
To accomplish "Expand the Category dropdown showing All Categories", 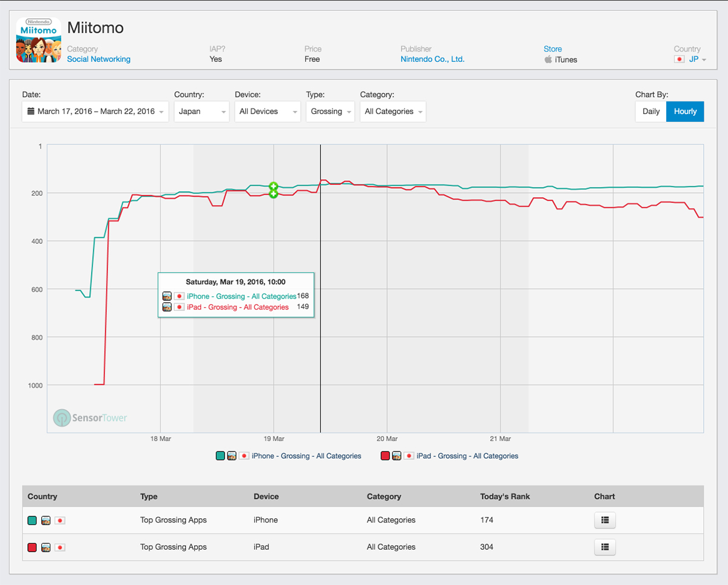I will (x=393, y=112).
